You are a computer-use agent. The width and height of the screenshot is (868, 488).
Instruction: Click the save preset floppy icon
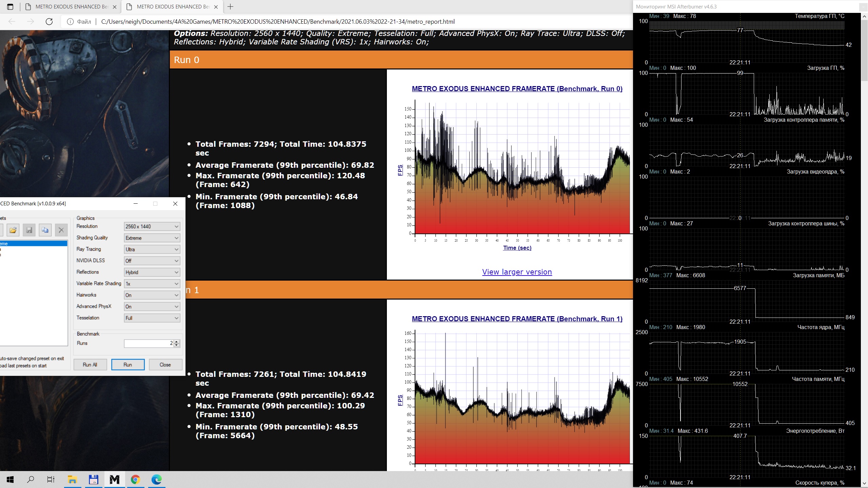point(29,230)
